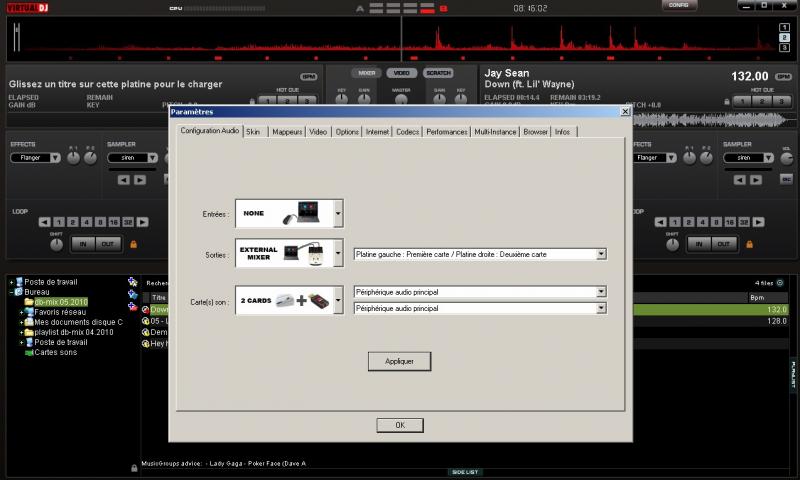This screenshot has height=480, width=800.
Task: Expand the Favoris réseau node
Action: point(21,312)
